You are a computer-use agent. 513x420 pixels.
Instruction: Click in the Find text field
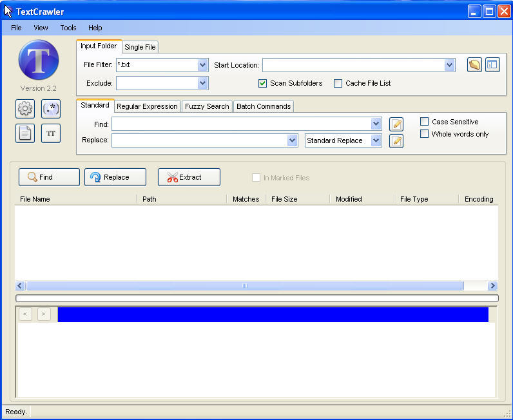click(x=242, y=124)
